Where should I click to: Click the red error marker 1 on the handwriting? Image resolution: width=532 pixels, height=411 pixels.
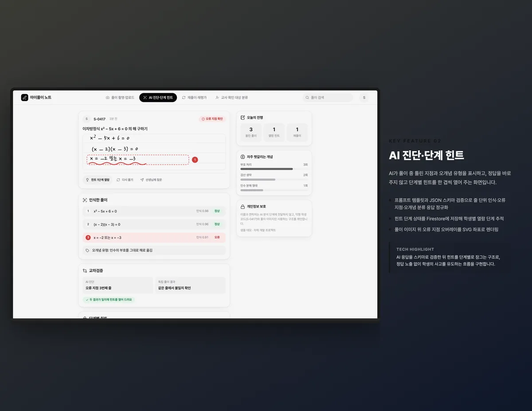pos(195,159)
